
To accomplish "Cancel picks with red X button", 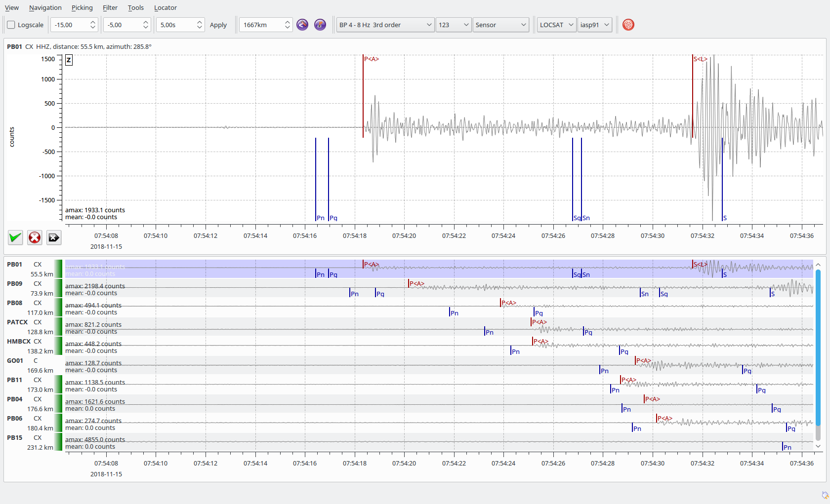I will (x=35, y=237).
